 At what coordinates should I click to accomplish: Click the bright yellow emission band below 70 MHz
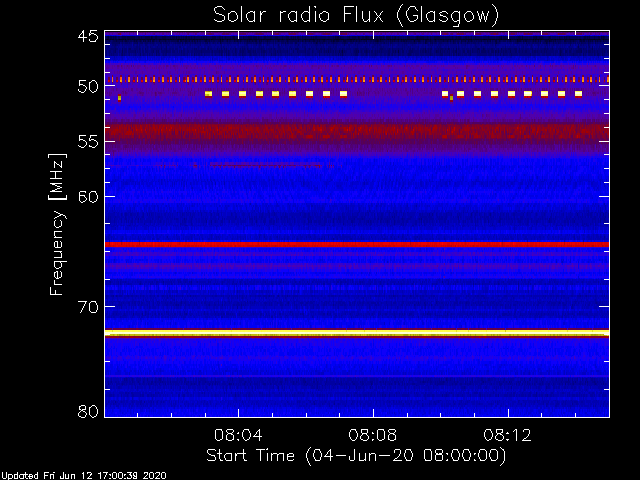click(357, 333)
